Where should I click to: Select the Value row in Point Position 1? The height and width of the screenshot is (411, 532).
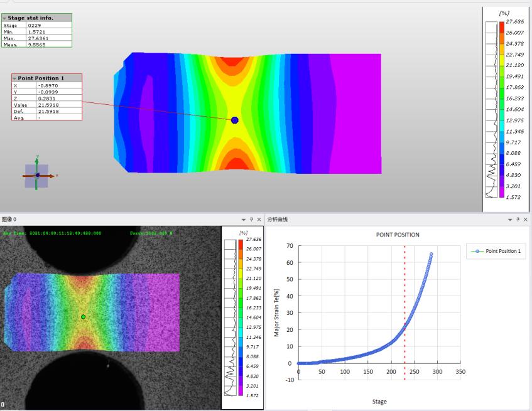tap(46, 105)
